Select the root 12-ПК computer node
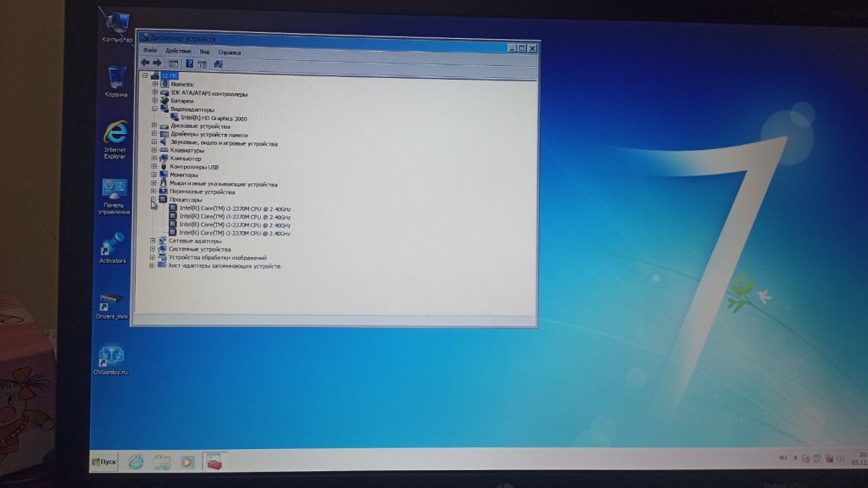 (x=170, y=75)
